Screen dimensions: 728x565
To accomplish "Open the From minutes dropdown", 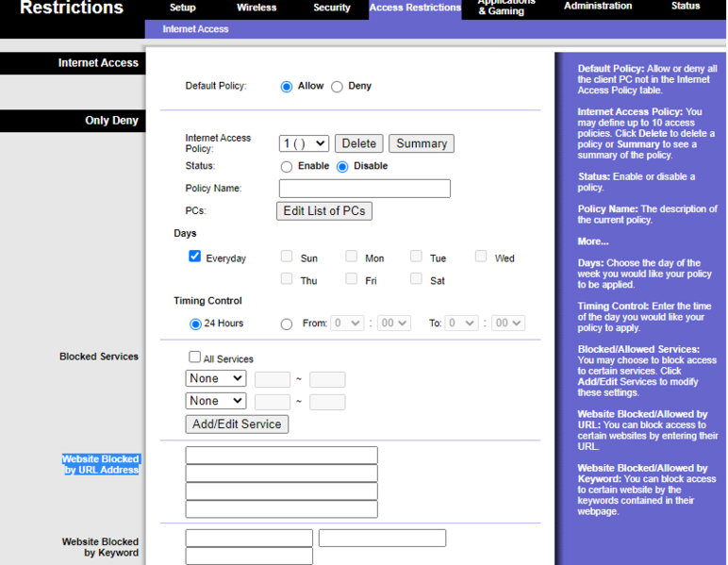I will pos(394,324).
